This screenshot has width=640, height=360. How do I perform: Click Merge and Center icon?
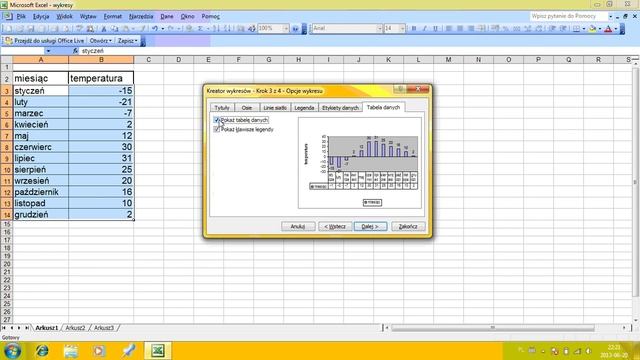(x=482, y=29)
